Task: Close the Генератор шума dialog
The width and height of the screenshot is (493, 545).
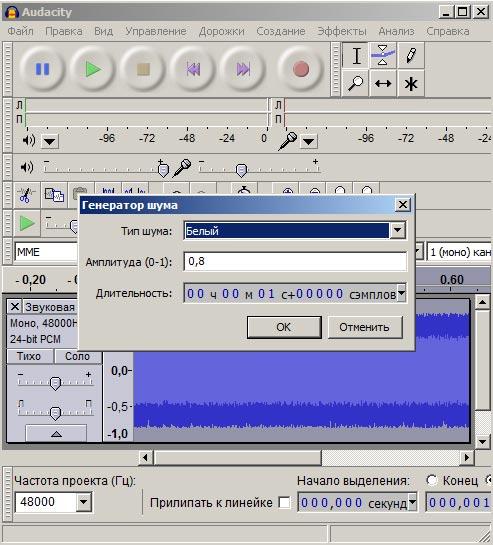Action: 403,205
